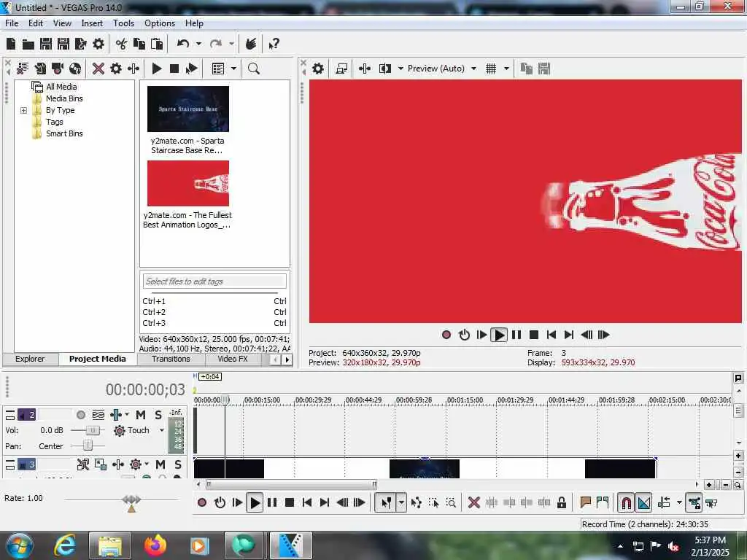The width and height of the screenshot is (747, 560).
Task: Click the Paste clipboard icon
Action: coord(157,44)
